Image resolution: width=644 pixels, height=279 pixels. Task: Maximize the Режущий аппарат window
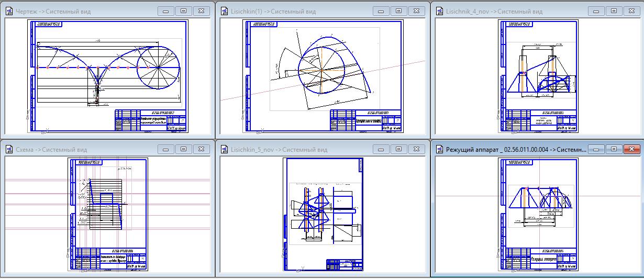tap(614, 149)
